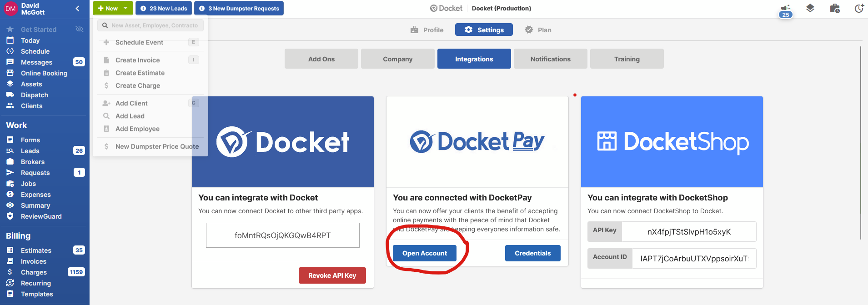Screen dimensions: 868x305
Task: View 23 New Leads notification
Action: click(164, 8)
